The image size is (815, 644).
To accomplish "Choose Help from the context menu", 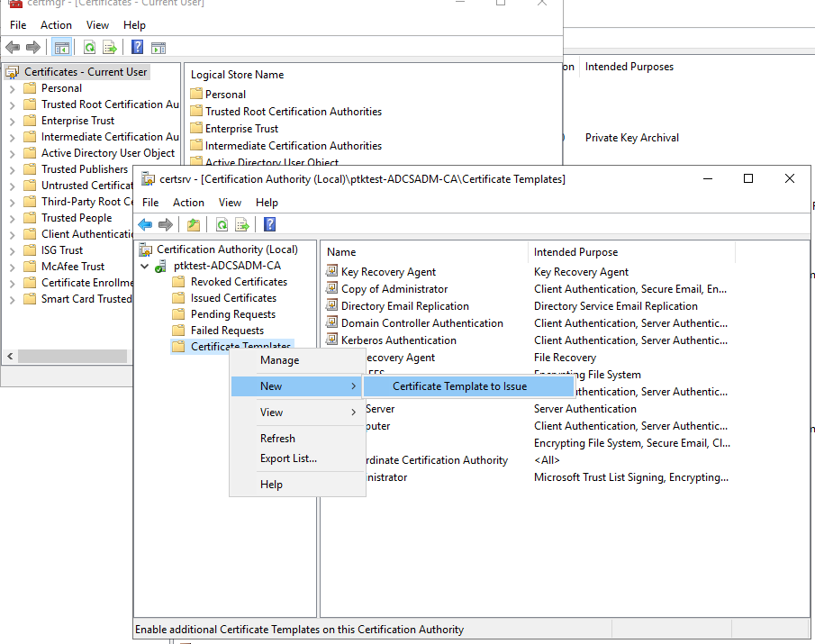I will click(297, 485).
